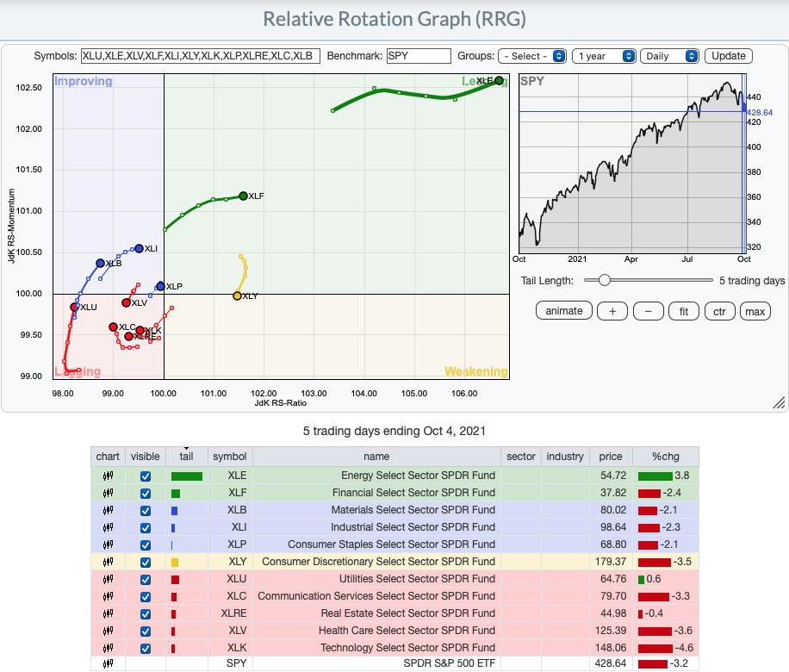Sort table by symbol column
Viewport: 789px width, 672px height.
point(229,457)
